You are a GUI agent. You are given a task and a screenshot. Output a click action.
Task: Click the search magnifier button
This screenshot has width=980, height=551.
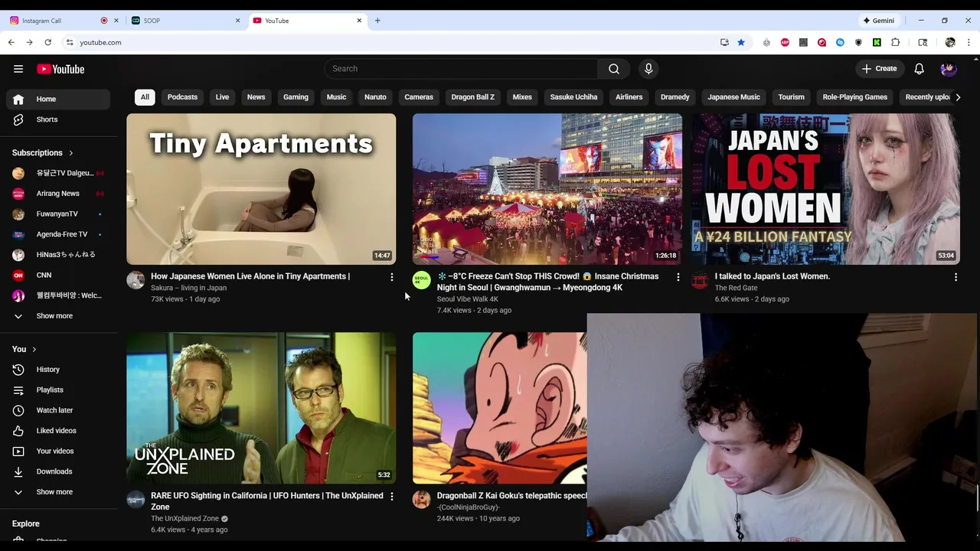(614, 69)
